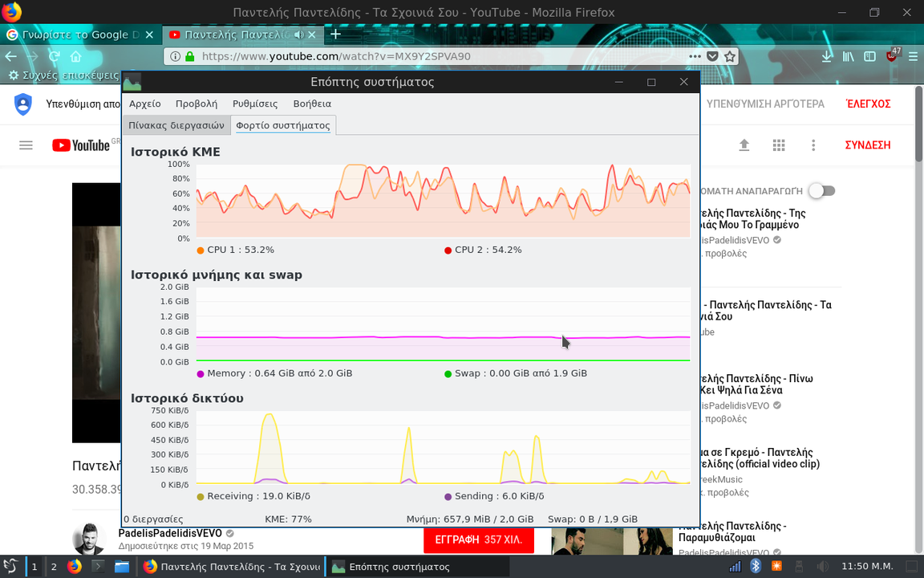This screenshot has width=924, height=578.
Task: Open network signal tray icon
Action: tap(735, 567)
